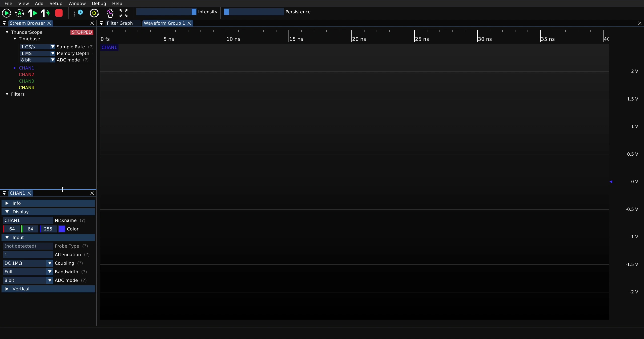Expand the Info section
The width and height of the screenshot is (644, 339).
[x=48, y=203]
